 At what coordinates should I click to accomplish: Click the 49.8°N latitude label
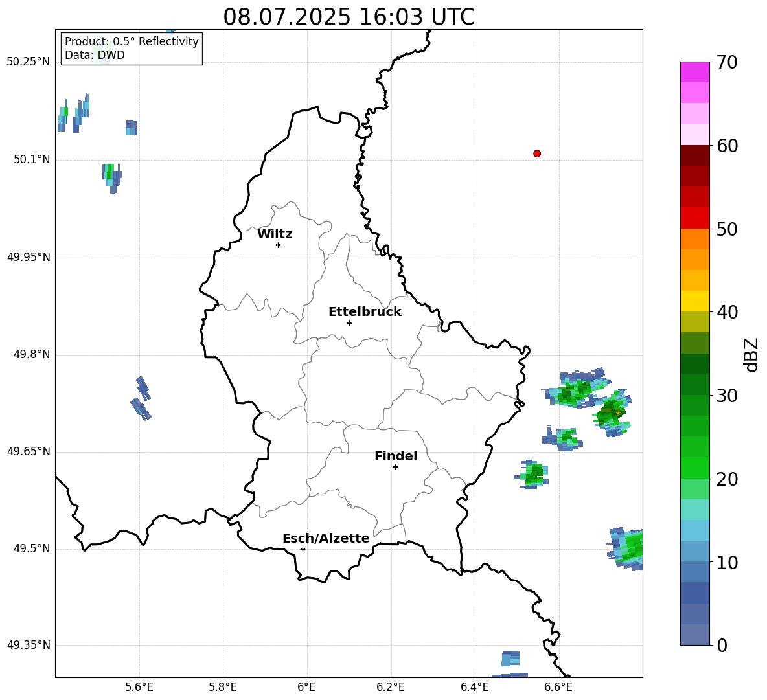pos(32,354)
